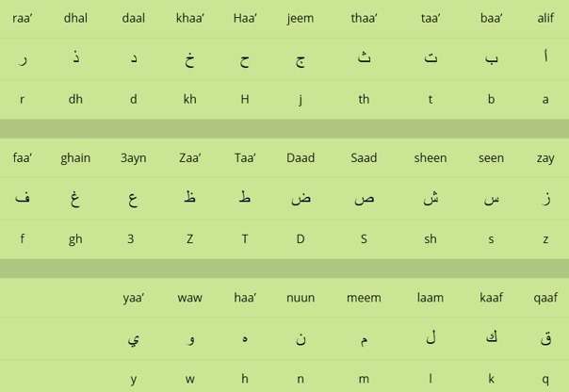
Task: Select the transliteration "sh"
Action: coord(431,239)
